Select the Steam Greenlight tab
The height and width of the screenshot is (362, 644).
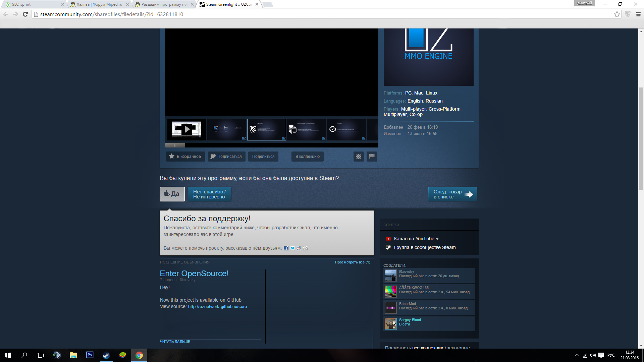[x=229, y=4]
